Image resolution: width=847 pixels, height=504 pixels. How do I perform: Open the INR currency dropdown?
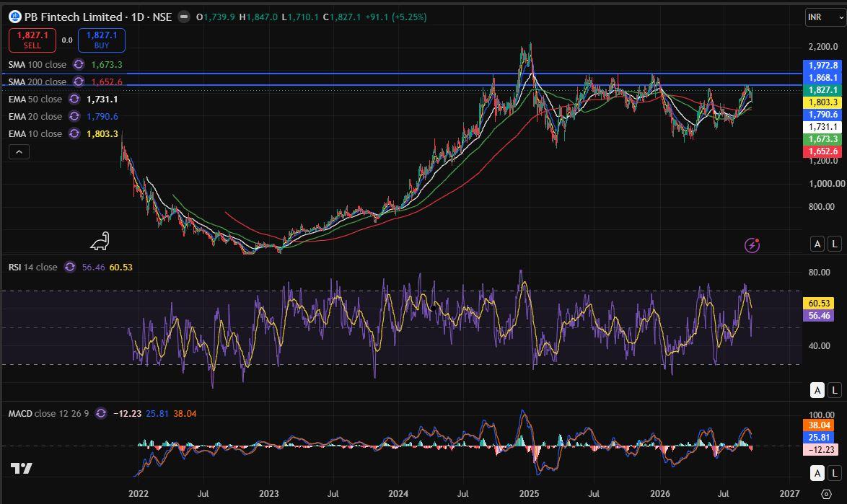tap(825, 17)
